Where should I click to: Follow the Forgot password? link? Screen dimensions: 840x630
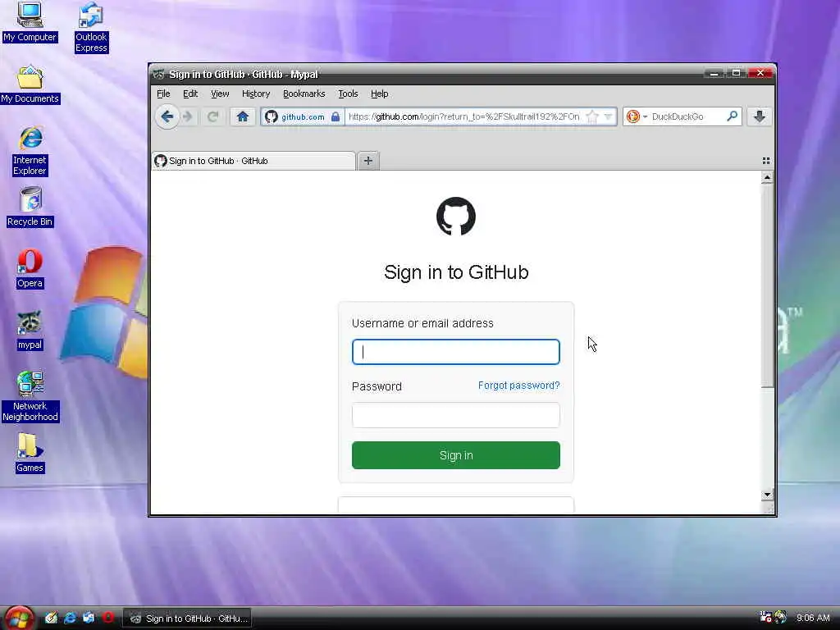pos(518,386)
